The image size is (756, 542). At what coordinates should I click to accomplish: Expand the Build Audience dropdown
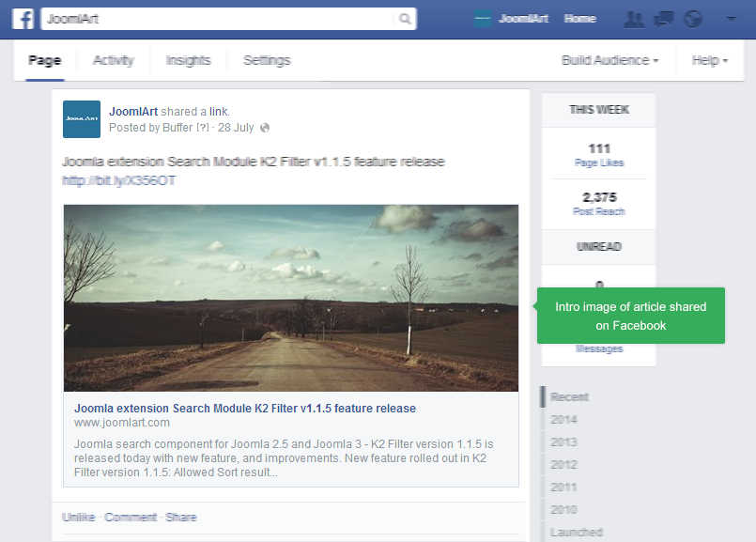(x=609, y=60)
